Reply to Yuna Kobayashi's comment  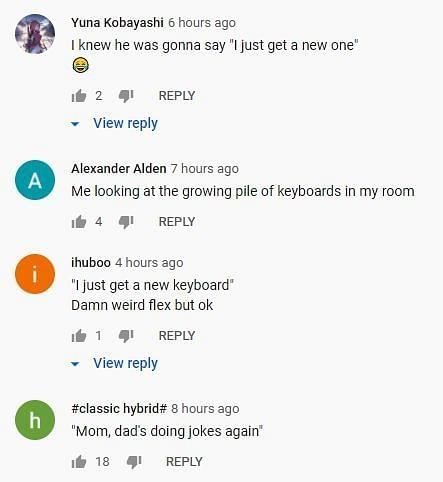pyautogui.click(x=177, y=96)
